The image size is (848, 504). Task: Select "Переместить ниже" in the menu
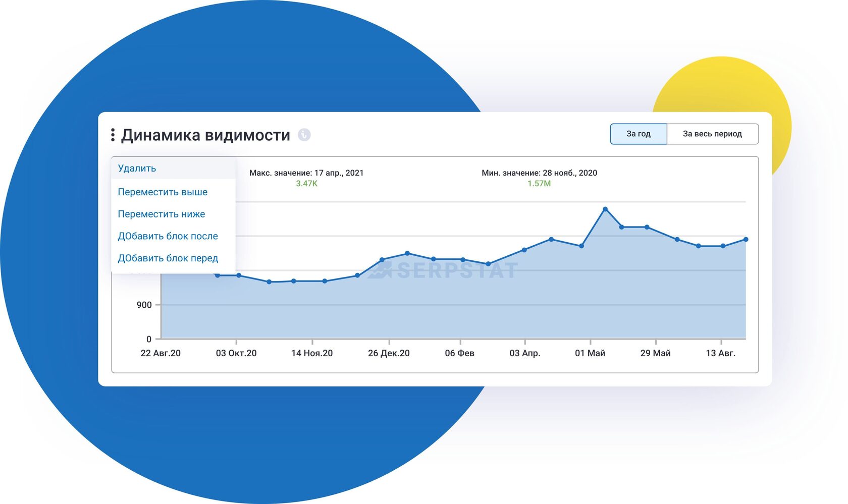[162, 214]
